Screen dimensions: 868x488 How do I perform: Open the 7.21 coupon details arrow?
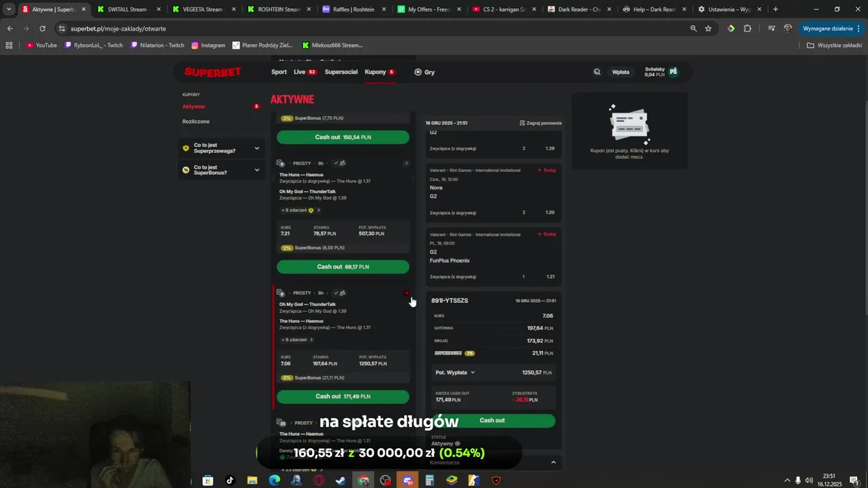[x=406, y=163]
